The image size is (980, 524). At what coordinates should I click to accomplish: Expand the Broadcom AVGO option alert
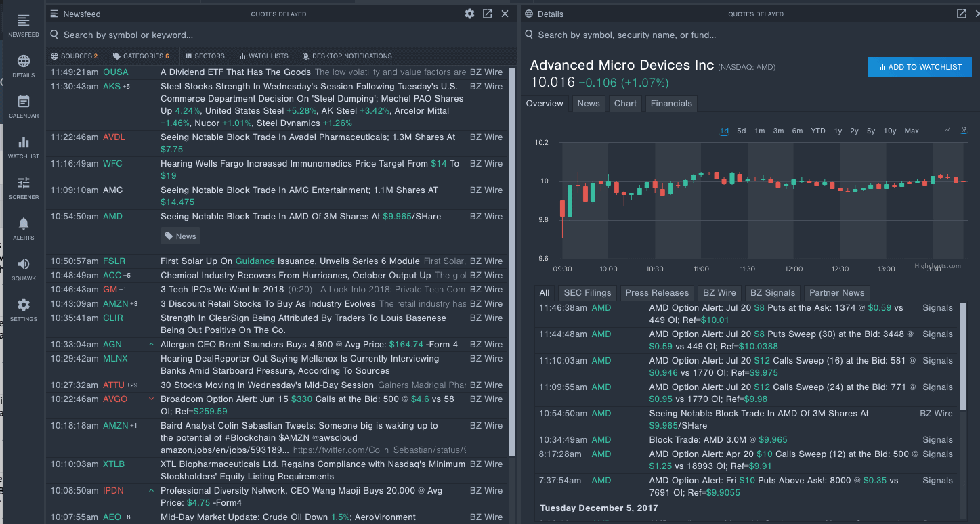[x=152, y=398]
